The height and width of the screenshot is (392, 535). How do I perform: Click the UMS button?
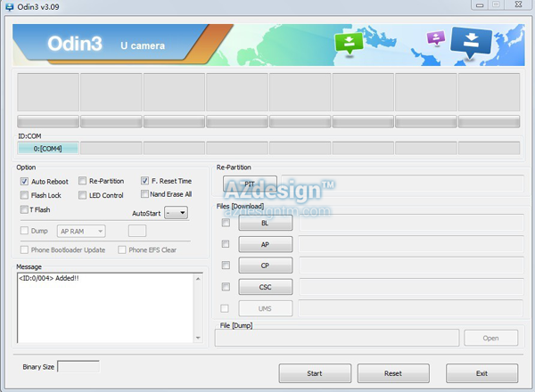tap(266, 308)
